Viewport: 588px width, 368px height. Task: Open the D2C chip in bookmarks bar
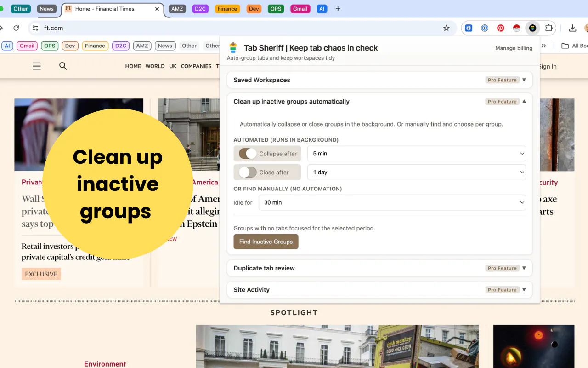(121, 46)
